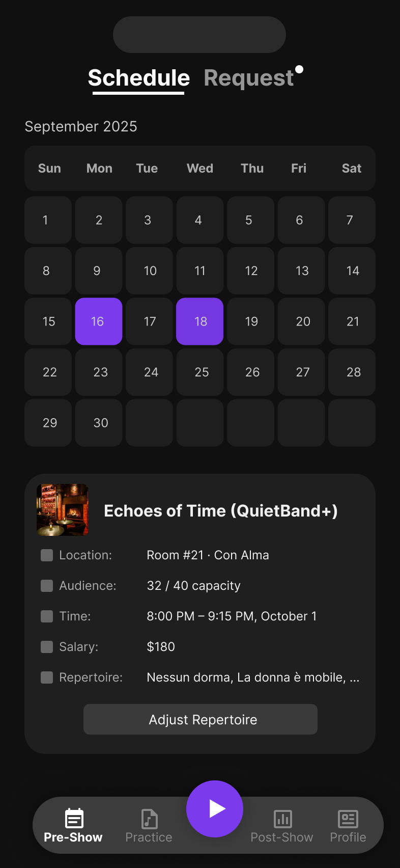This screenshot has height=868, width=400.
Task: Open the Echoes of Time venue thumbnail
Action: (63, 510)
